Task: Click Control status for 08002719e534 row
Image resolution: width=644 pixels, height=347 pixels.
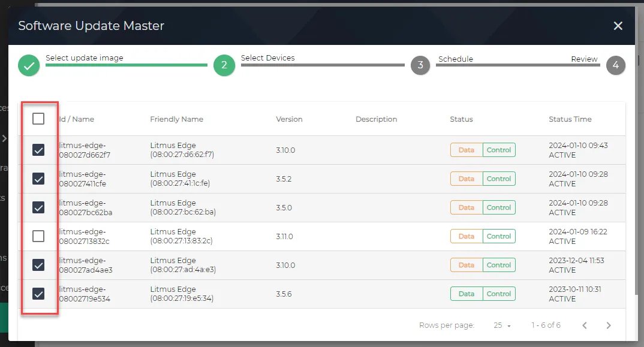Action: [x=499, y=294]
